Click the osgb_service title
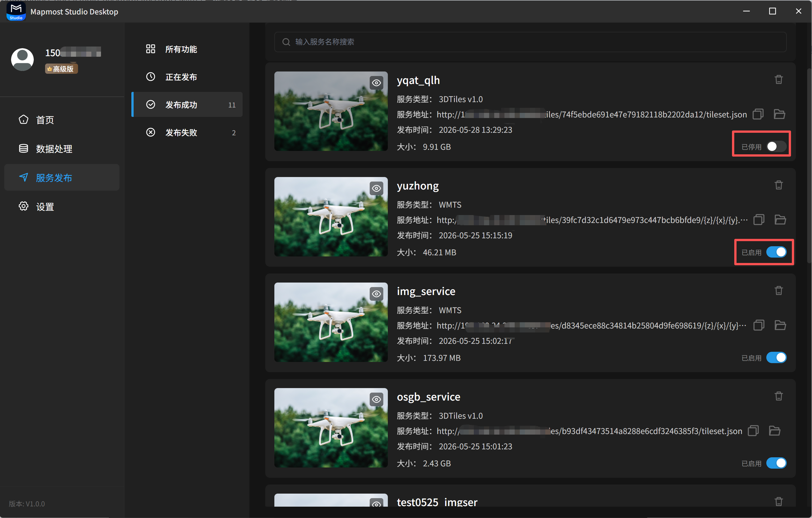 [429, 397]
